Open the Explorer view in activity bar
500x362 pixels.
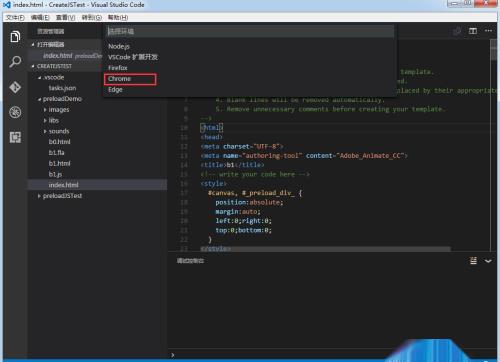[x=15, y=37]
